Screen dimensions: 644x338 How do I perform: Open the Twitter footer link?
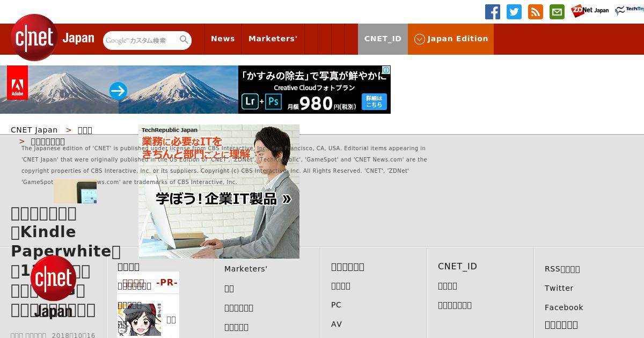tap(559, 288)
